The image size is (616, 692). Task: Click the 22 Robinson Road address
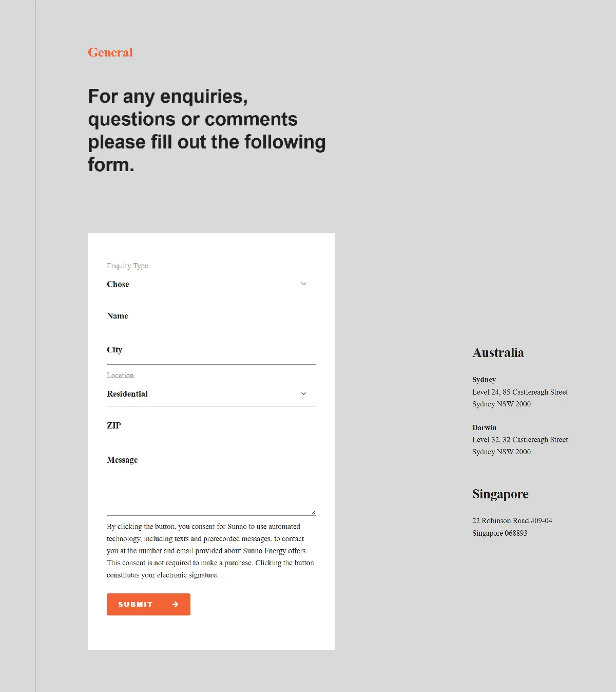point(512,521)
